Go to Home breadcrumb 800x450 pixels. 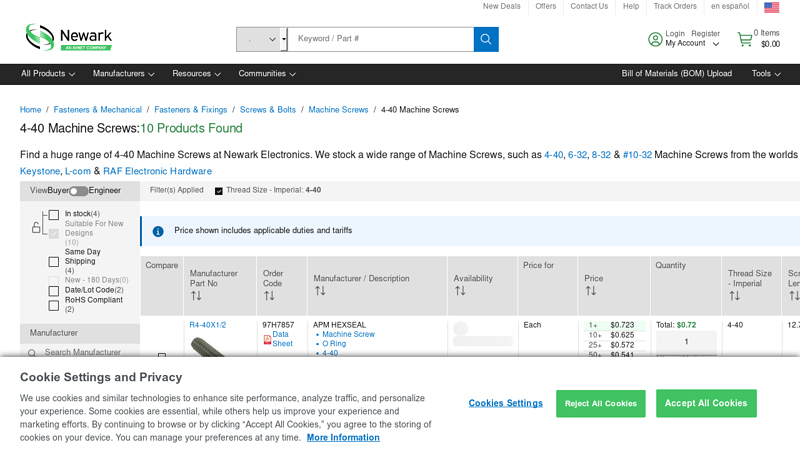[30, 110]
